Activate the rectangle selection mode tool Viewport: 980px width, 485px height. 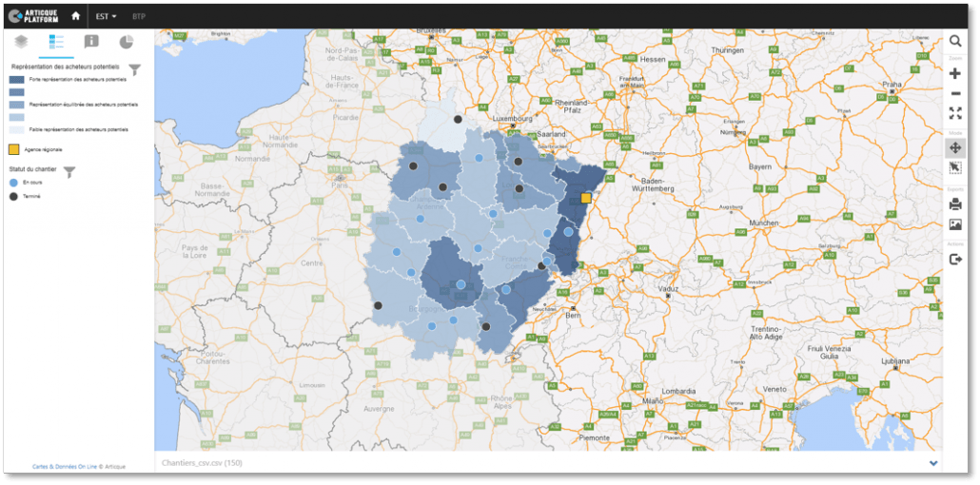point(955,168)
